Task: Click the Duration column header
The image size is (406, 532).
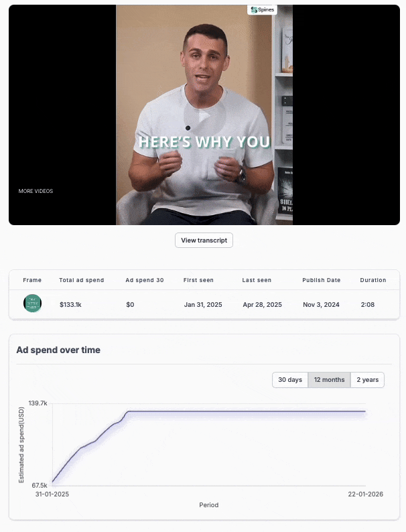Action: (373, 280)
